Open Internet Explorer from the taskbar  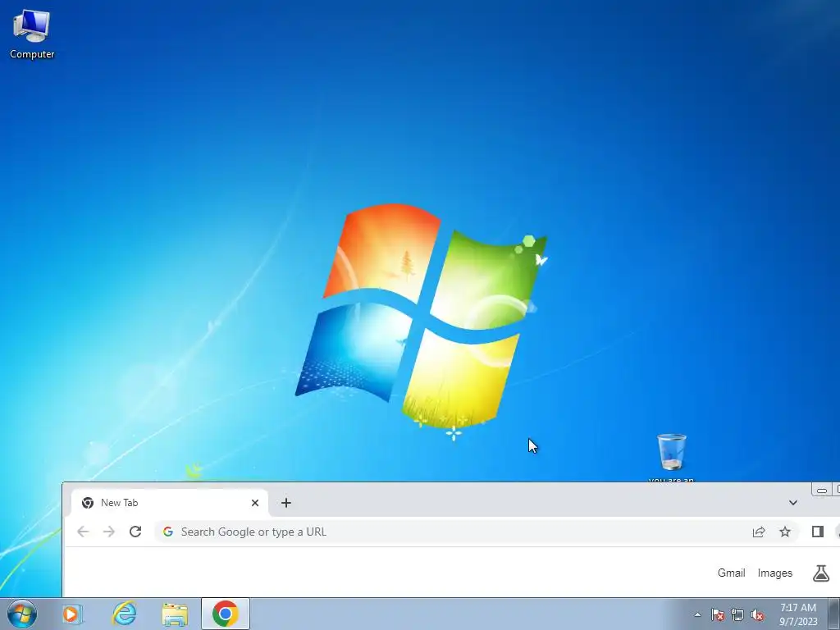coord(124,614)
